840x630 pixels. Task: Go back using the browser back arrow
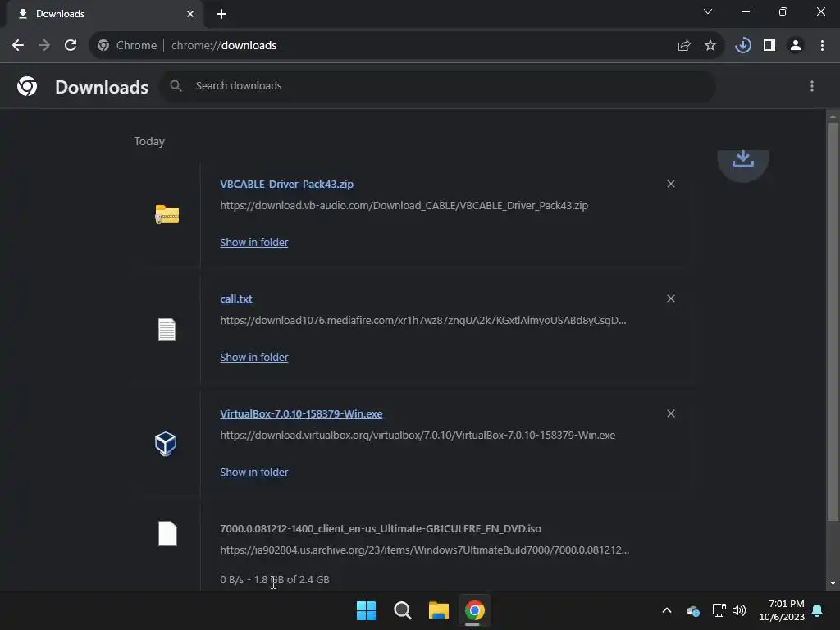pyautogui.click(x=18, y=46)
